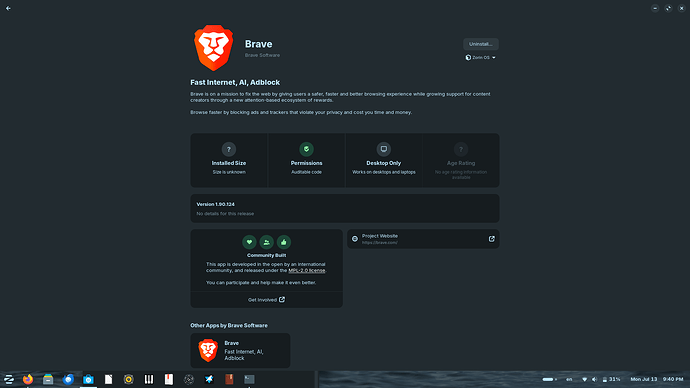The image size is (690, 388).
Task: Open the Wi-Fi network tray icon
Action: pos(584,379)
